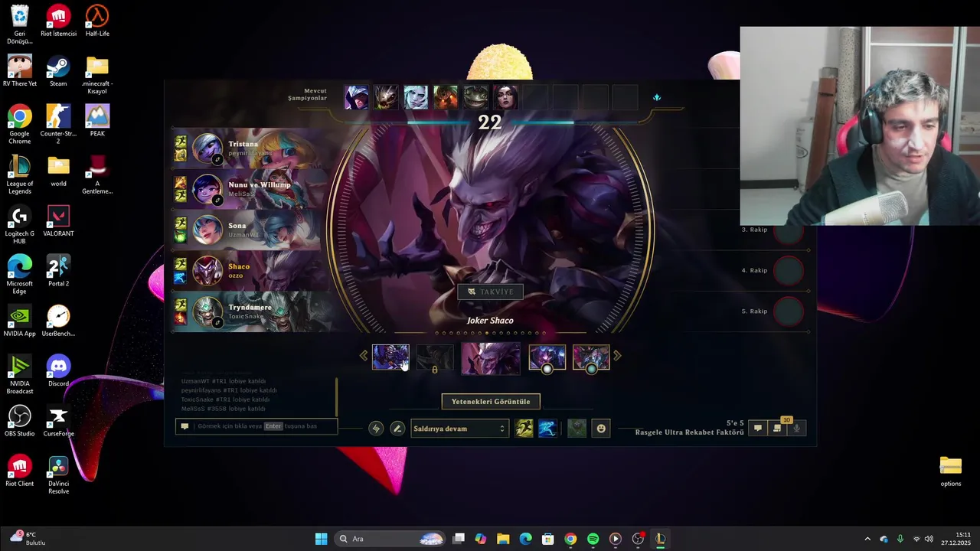Screen dimensions: 980x551
Task: Open PEAK desktop shortcut
Action: pos(97,121)
